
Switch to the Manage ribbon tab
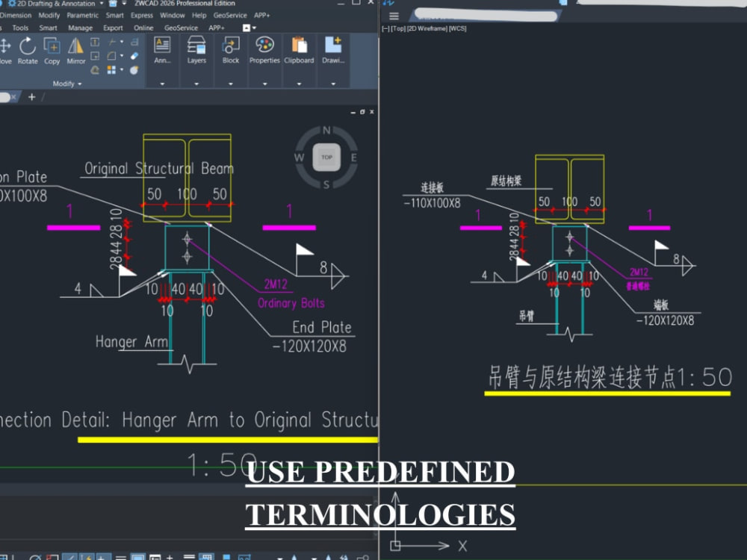tap(80, 28)
